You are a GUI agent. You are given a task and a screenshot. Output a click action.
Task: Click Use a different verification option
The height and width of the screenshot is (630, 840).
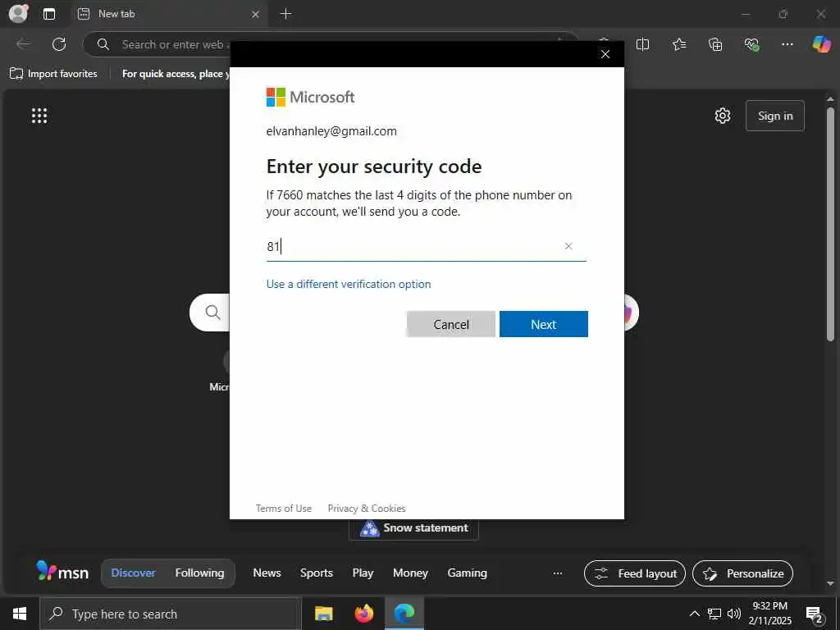[348, 284]
